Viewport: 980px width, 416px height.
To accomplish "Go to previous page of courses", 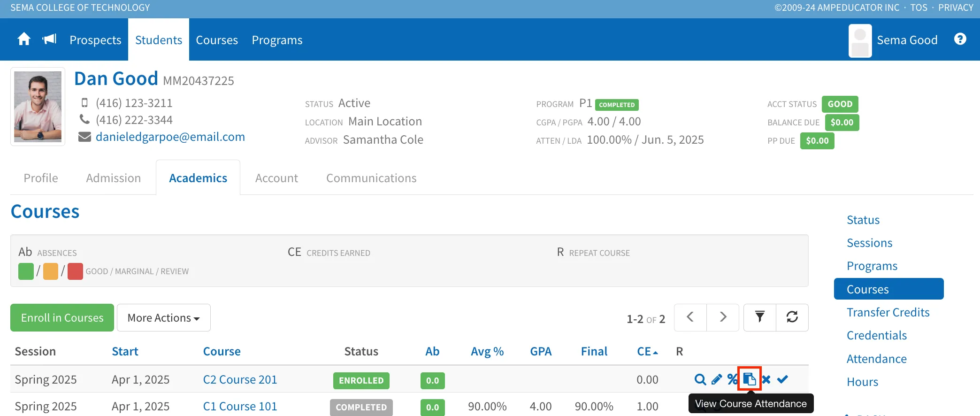I will click(690, 317).
